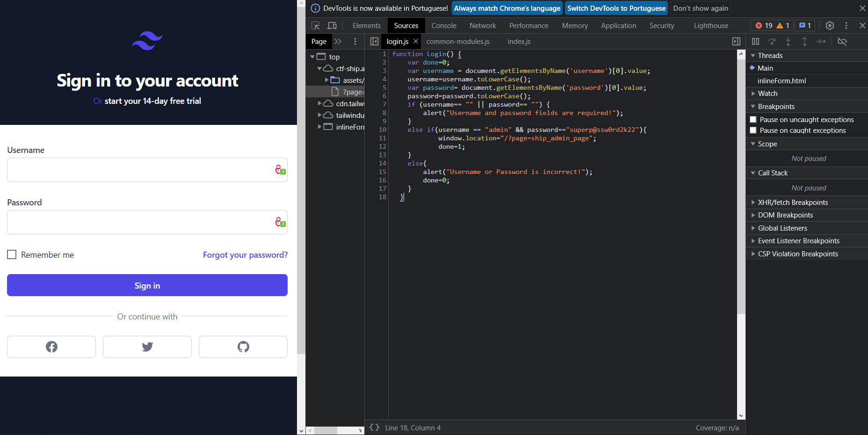Image resolution: width=868 pixels, height=435 pixels.
Task: Open the DevTools customize three-dot menu
Action: point(846,26)
